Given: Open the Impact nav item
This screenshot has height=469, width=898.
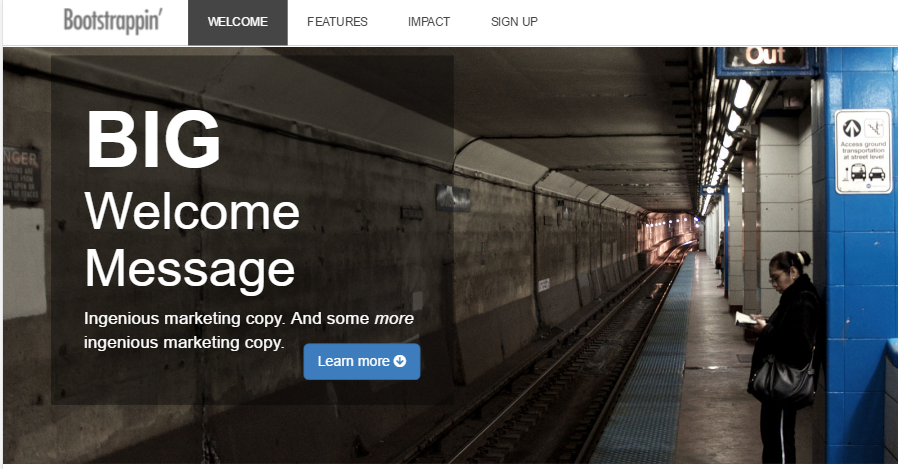Looking at the screenshot, I should click(x=429, y=22).
